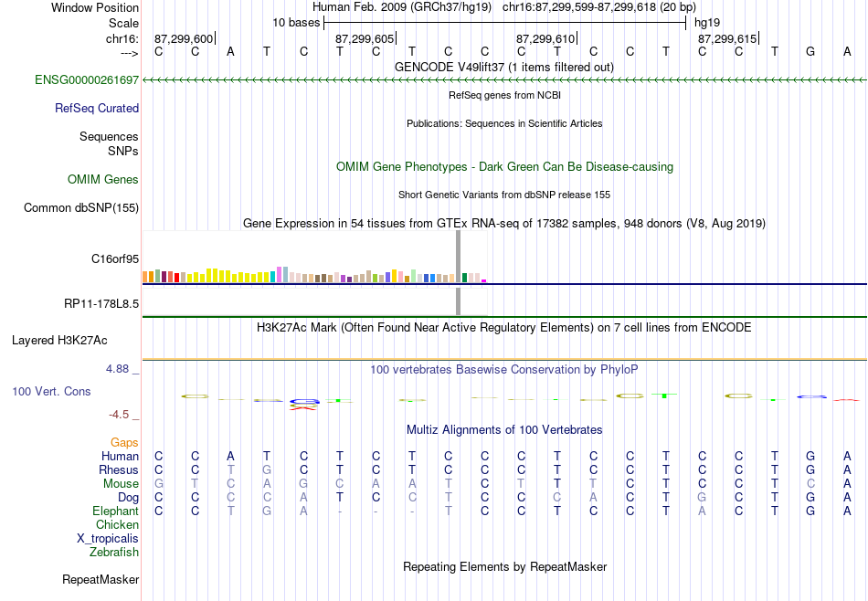Click the ---> sequence direction label
868x601 pixels.
pos(130,53)
